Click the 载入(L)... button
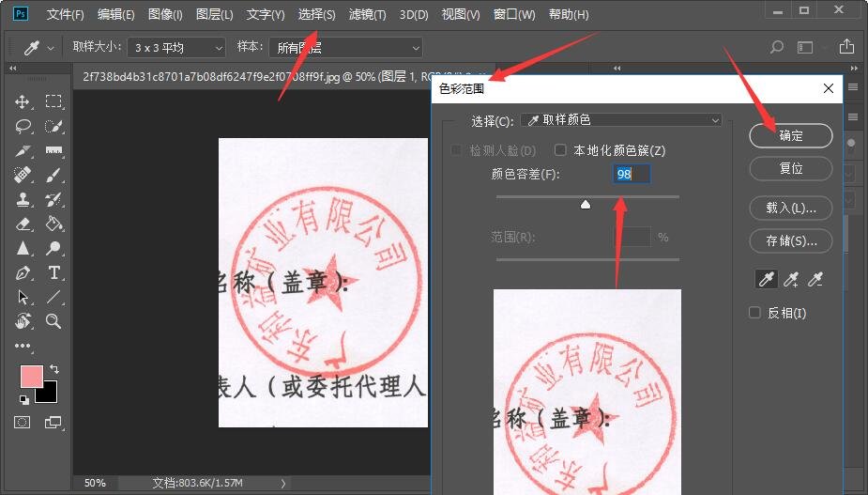This screenshot has width=868, height=495. pos(791,208)
